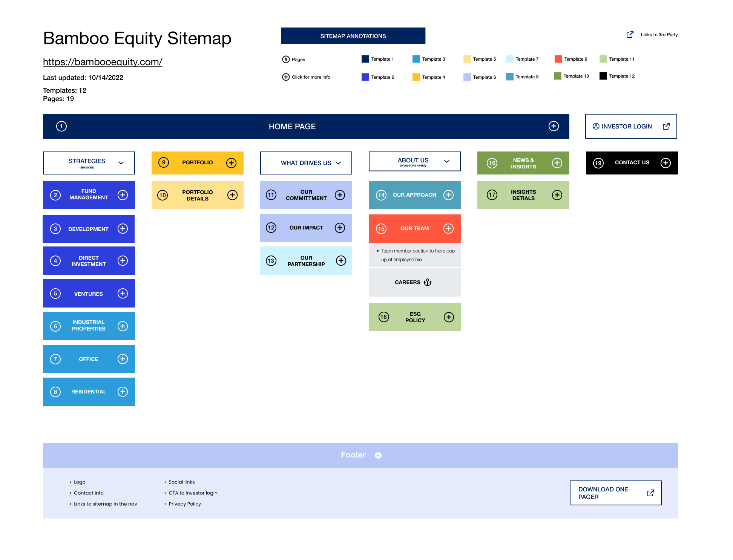Click plus icon on Our Team box
Screen dimensions: 733x560
tap(448, 228)
